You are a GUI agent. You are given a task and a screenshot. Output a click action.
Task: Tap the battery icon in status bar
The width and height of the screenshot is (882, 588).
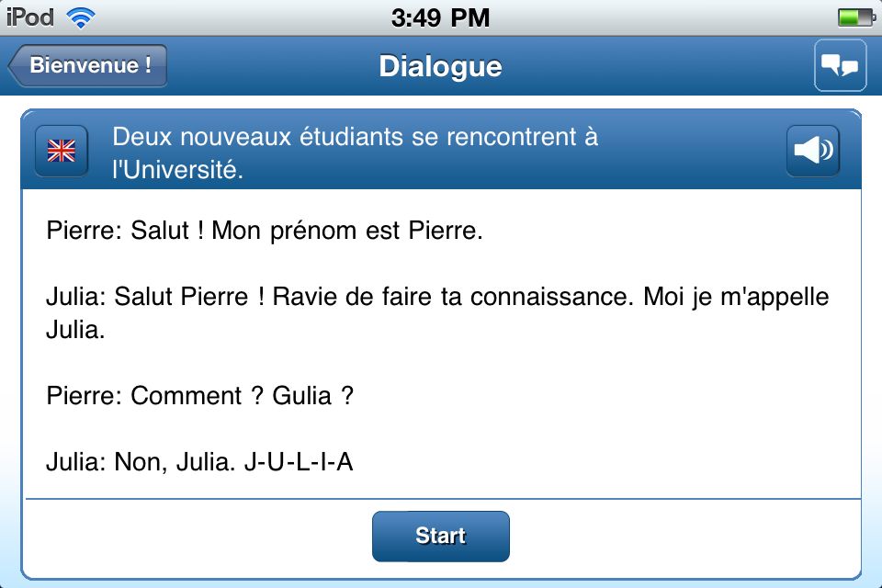point(856,17)
